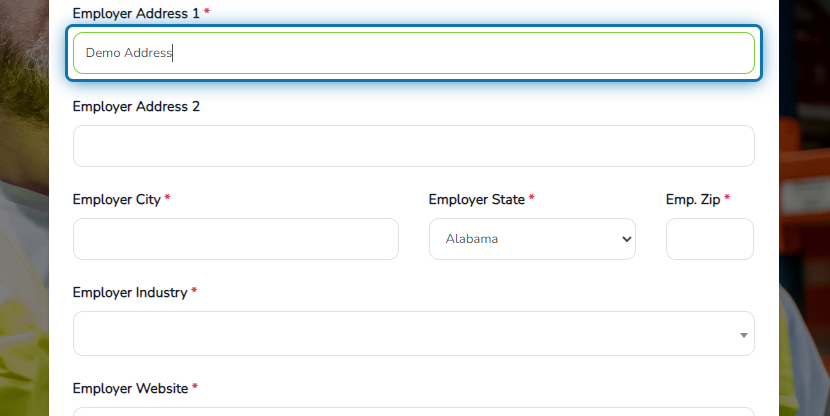Click into the Employer Address 2 field
The height and width of the screenshot is (416, 830).
pyautogui.click(x=414, y=146)
